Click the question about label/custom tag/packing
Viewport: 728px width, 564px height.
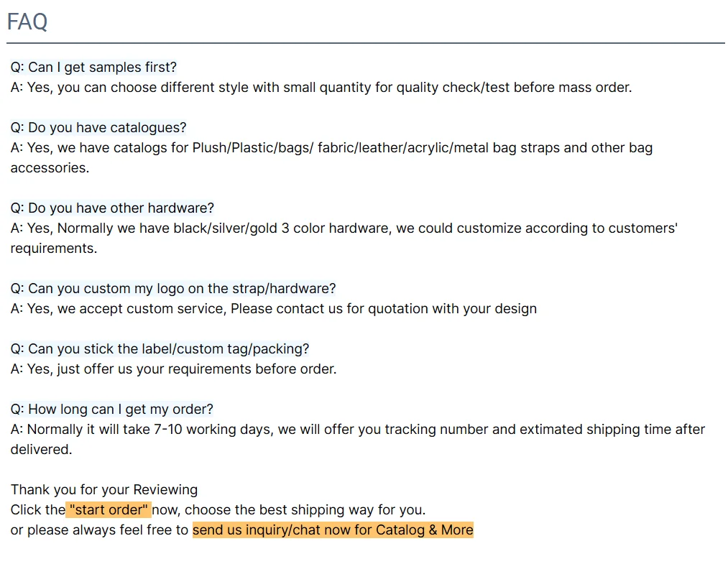pos(160,348)
